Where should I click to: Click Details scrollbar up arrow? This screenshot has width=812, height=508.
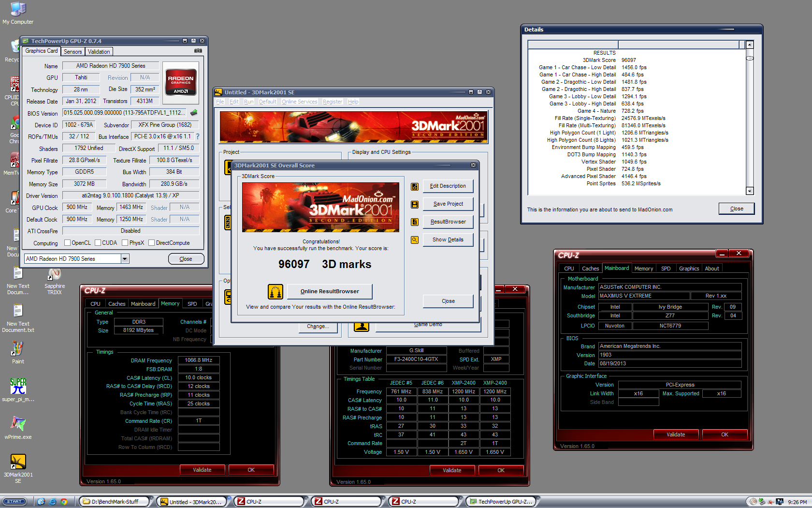tap(750, 45)
